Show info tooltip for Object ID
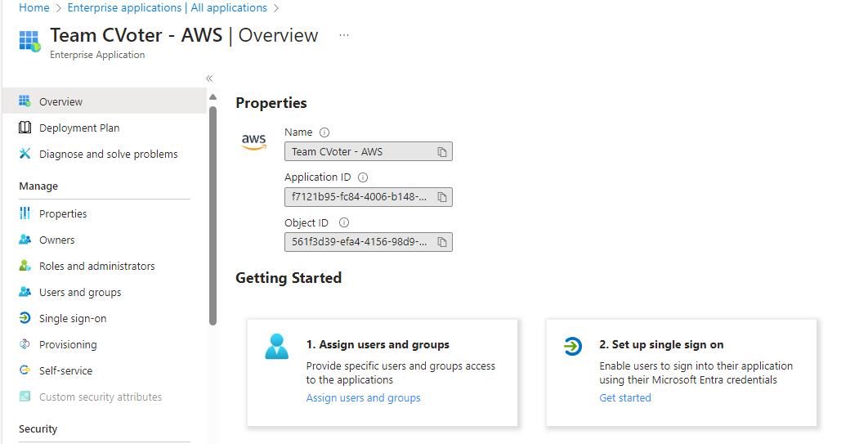 click(344, 222)
